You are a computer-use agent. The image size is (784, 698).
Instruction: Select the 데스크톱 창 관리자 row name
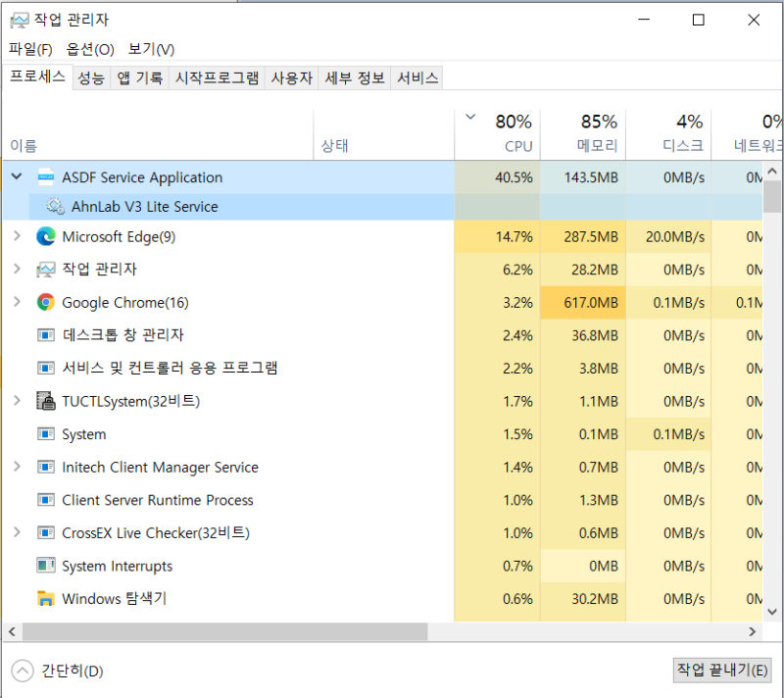point(123,335)
